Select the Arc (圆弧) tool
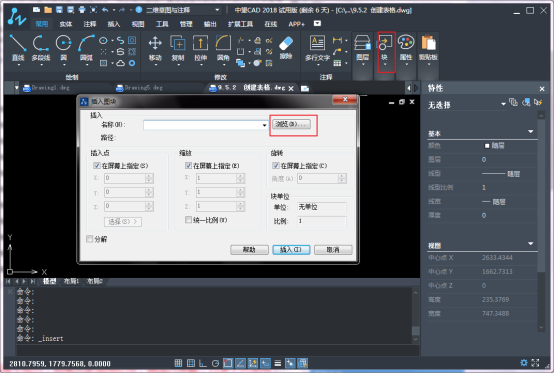The image size is (554, 374). point(86,48)
